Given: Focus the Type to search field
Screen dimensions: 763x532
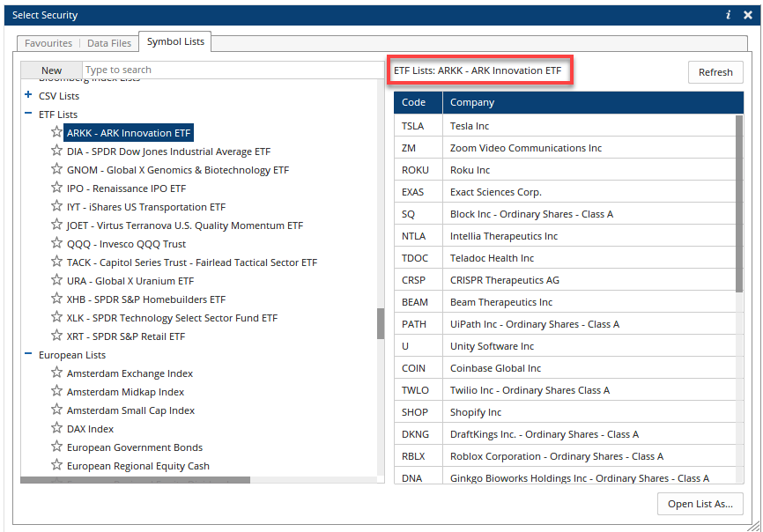Looking at the screenshot, I should tap(233, 70).
